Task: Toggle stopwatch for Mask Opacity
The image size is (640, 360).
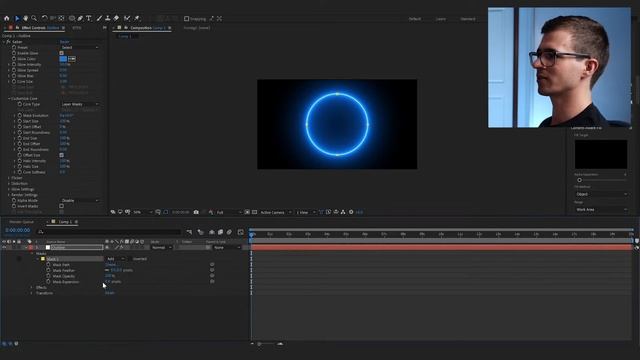Action: 49,276
